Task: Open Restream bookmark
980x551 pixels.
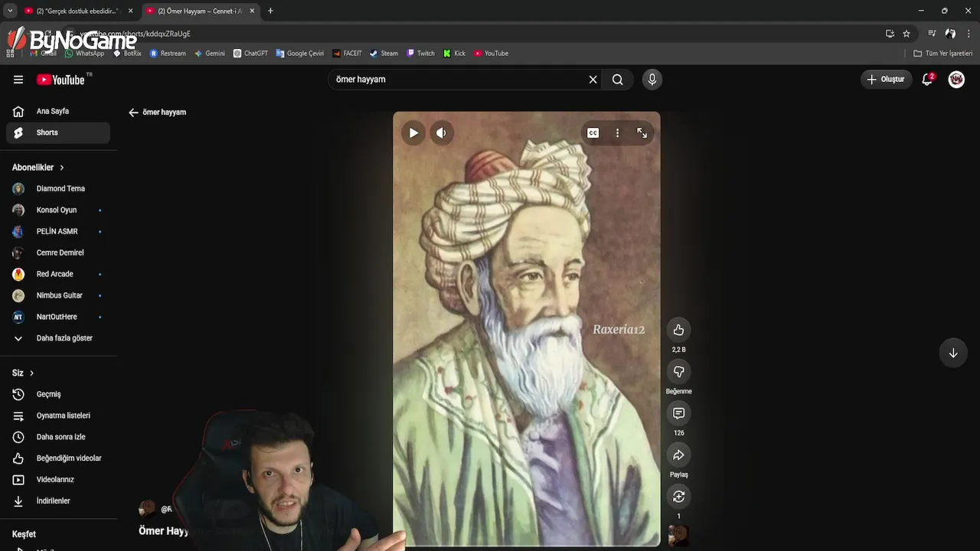Action: 168,54
